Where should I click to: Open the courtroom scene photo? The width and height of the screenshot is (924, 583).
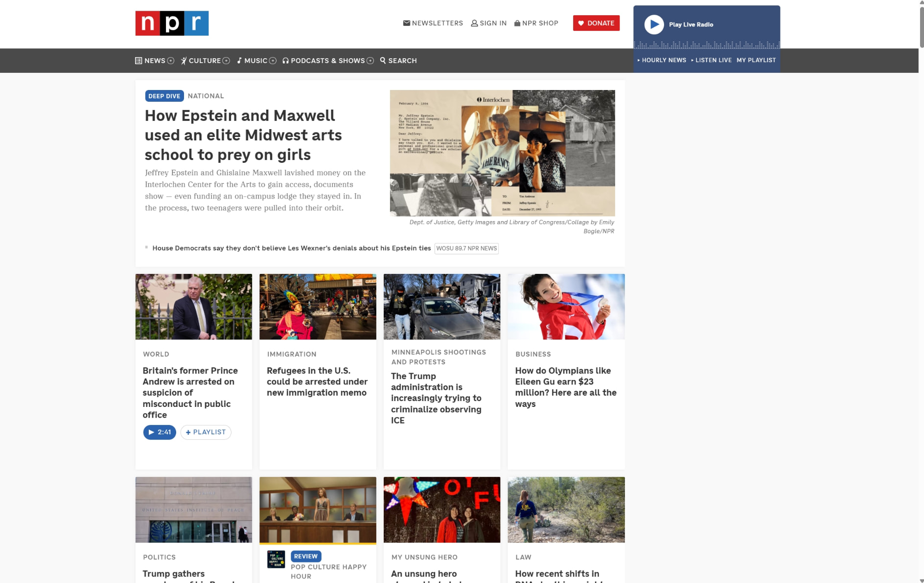point(318,510)
